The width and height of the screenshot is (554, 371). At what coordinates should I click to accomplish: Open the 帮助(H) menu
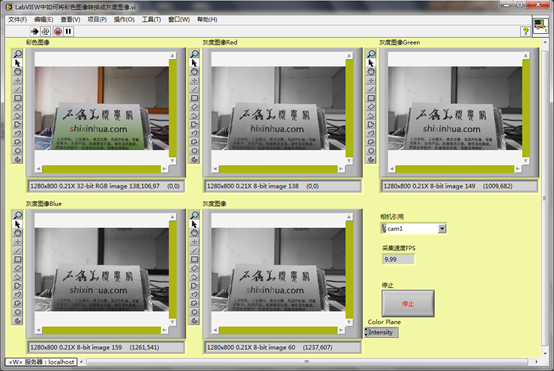[207, 19]
